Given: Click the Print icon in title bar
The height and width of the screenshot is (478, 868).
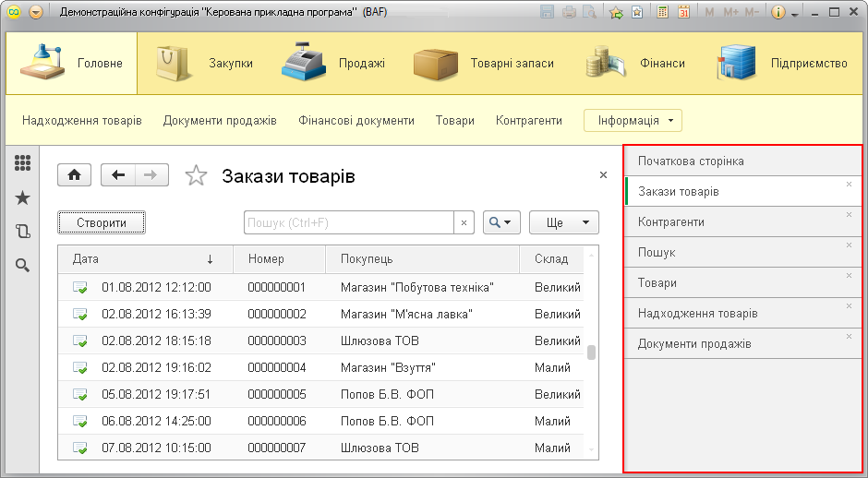Looking at the screenshot, I should tap(569, 12).
